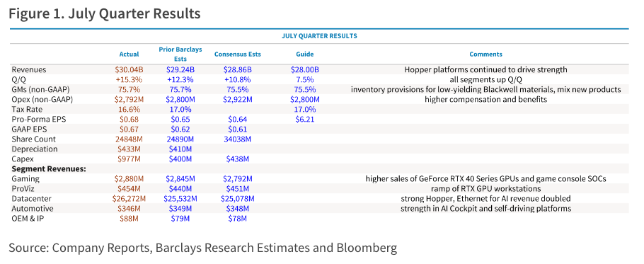The image size is (644, 264).
Task: Select the '16.6%' actual tax rate
Action: click(129, 109)
